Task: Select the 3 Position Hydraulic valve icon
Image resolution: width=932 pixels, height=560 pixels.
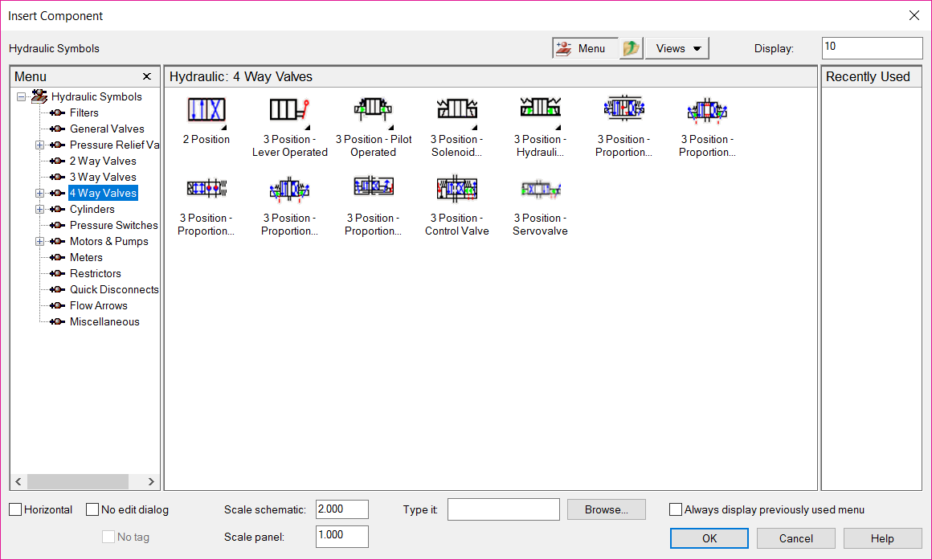Action: pyautogui.click(x=540, y=110)
